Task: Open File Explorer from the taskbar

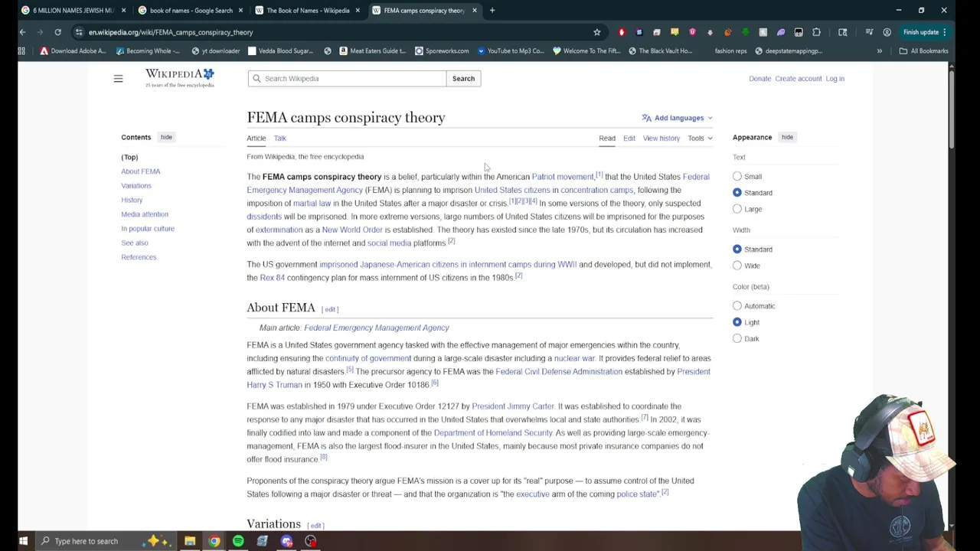Action: 190,541
